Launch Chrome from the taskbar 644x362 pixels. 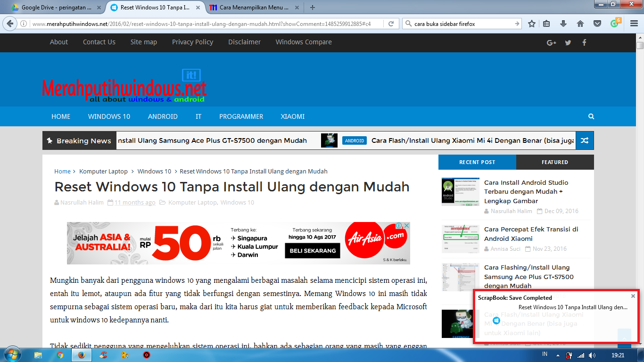click(60, 355)
